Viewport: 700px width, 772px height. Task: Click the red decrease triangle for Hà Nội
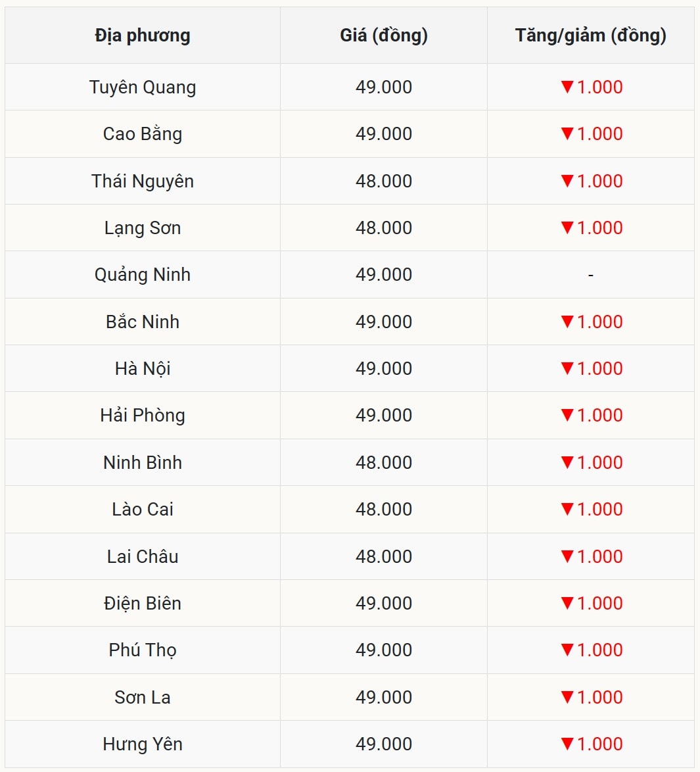click(567, 368)
